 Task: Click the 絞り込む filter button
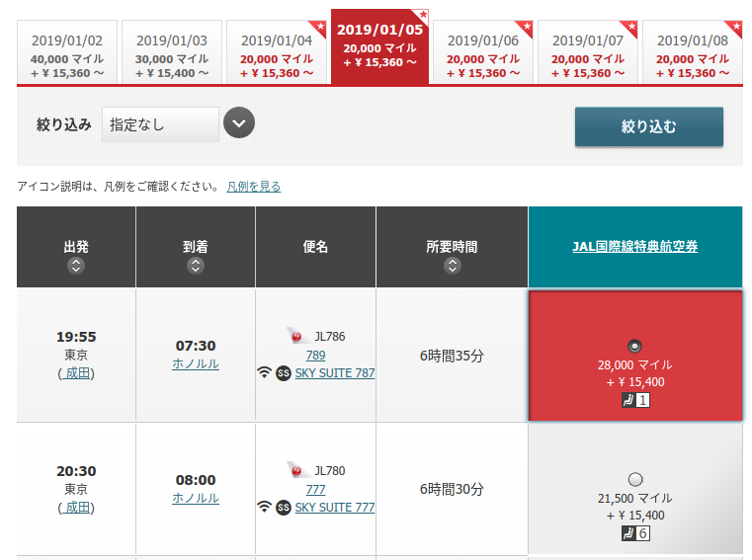[x=649, y=126]
